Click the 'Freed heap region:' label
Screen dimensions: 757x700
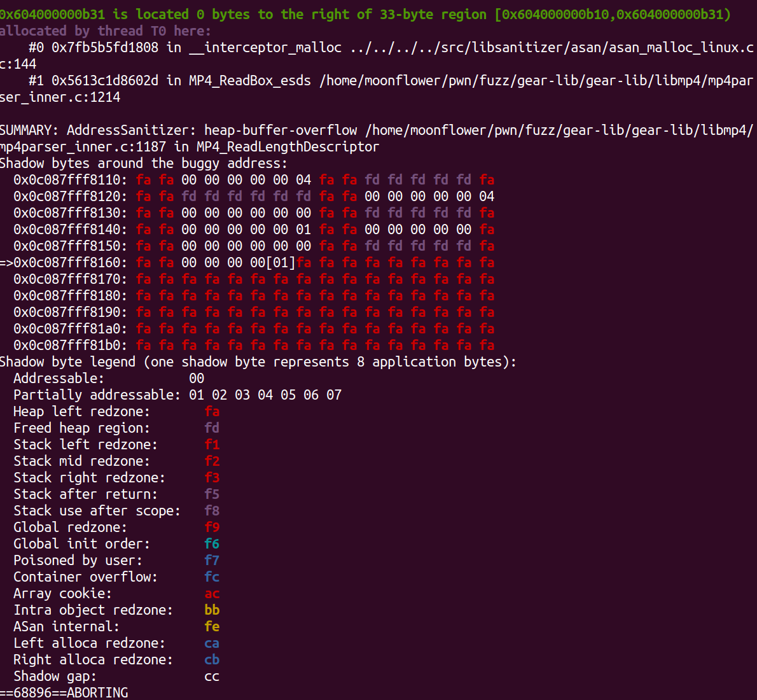81,428
